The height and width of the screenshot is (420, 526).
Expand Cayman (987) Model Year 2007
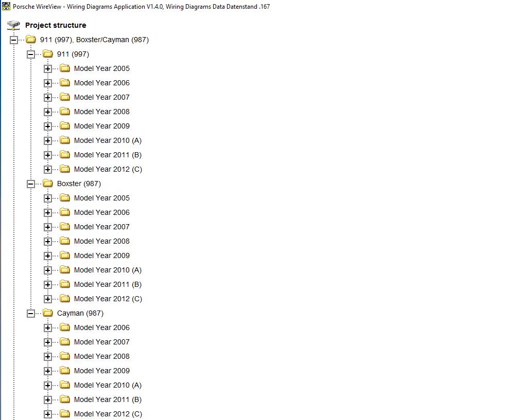48,342
